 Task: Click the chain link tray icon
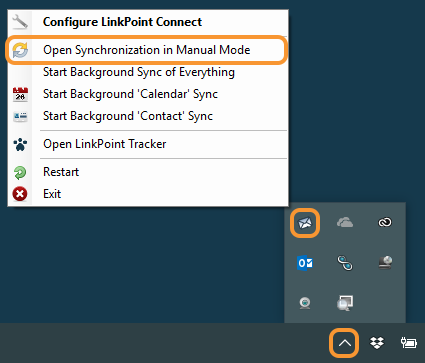345,263
